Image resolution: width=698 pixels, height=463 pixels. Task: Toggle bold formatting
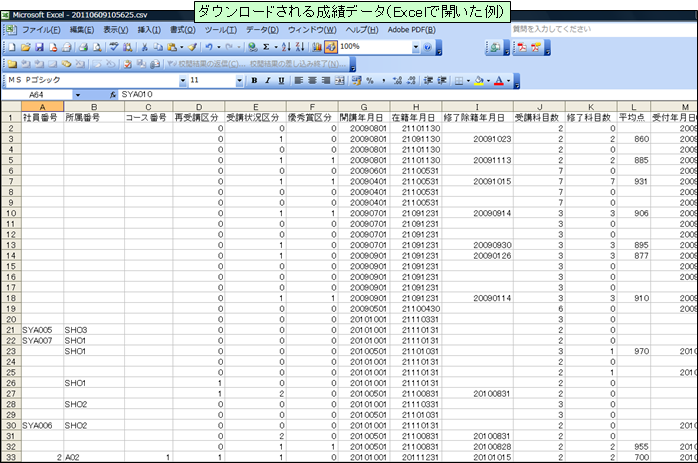coord(254,81)
